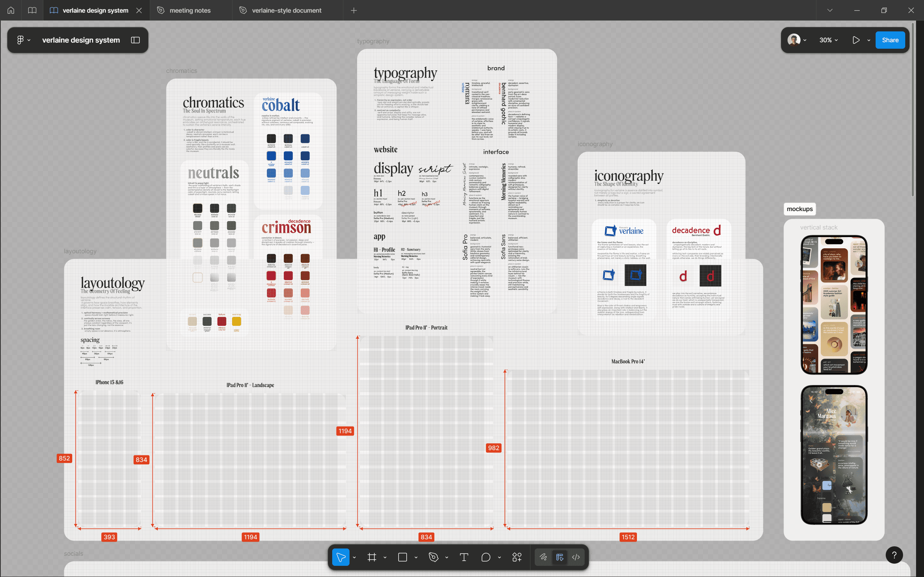
Task: Toggle the sidebar panel visibility
Action: click(135, 40)
